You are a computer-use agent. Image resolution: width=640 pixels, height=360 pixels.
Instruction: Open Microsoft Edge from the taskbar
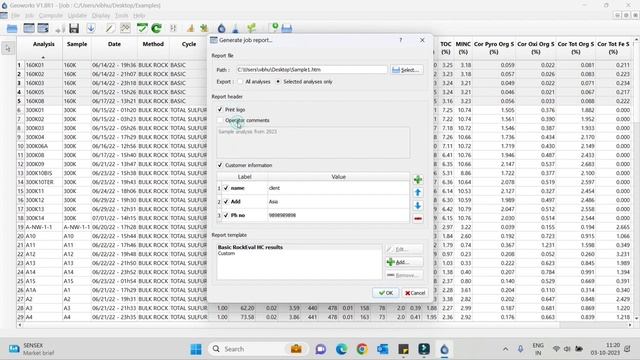coord(341,349)
